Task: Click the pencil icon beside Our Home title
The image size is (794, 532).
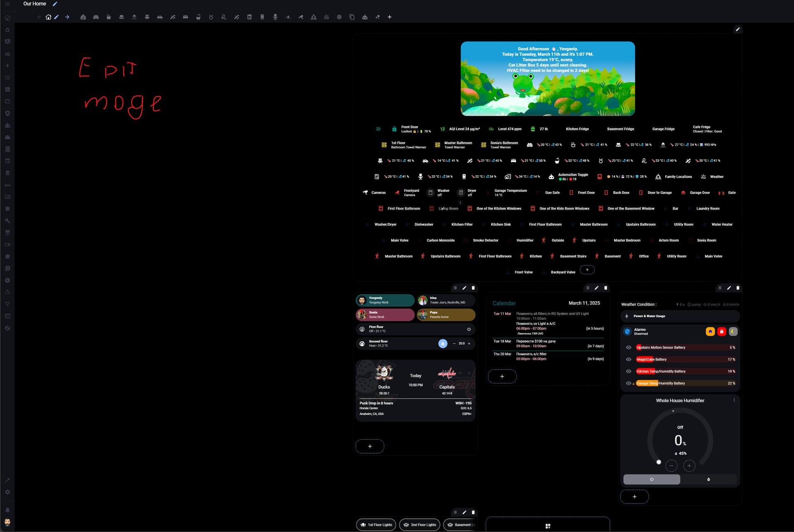Action: pyautogui.click(x=55, y=4)
